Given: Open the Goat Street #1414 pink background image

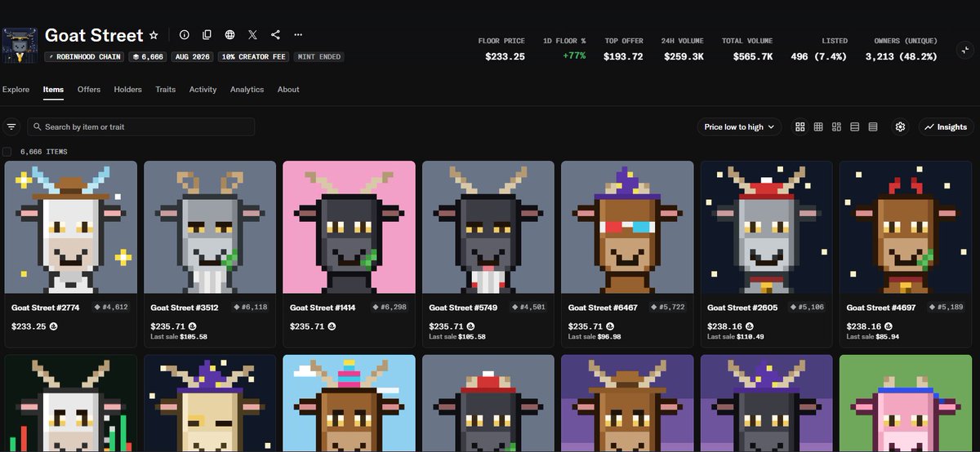Looking at the screenshot, I should pos(349,227).
